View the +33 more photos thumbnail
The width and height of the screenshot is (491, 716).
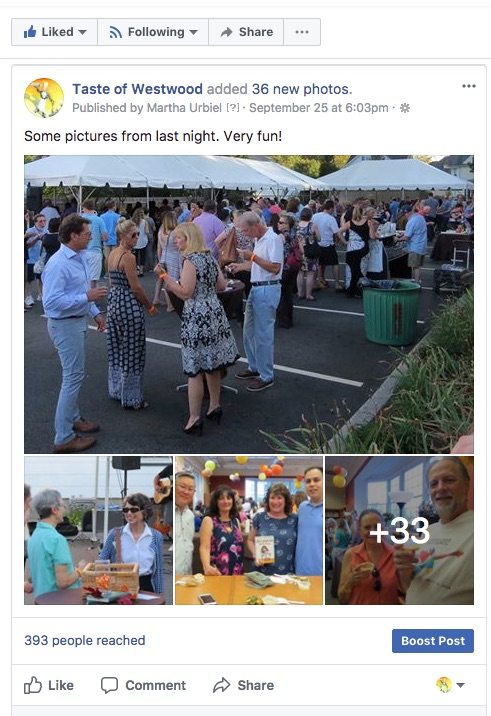click(399, 530)
